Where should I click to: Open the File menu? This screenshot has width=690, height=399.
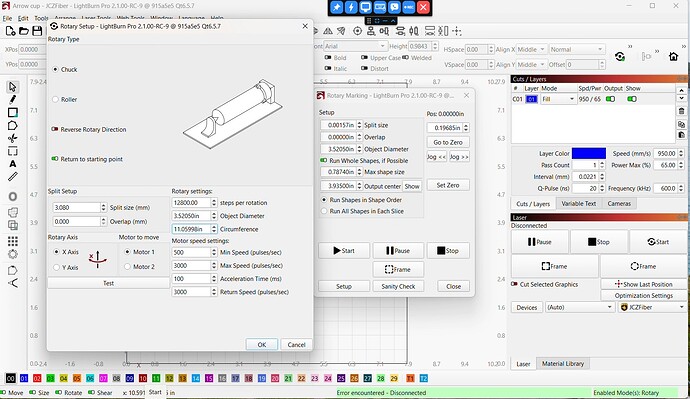7,18
